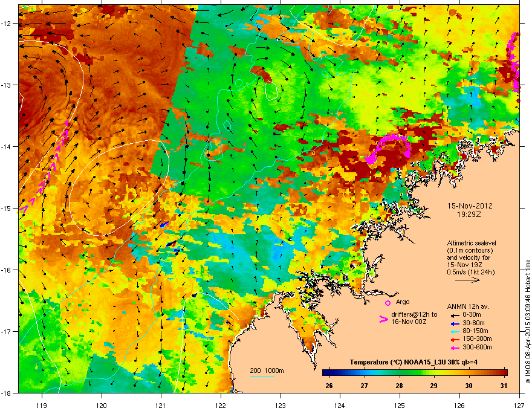Click the green section of the color bar above 28
The image size is (532, 411).
(400, 373)
